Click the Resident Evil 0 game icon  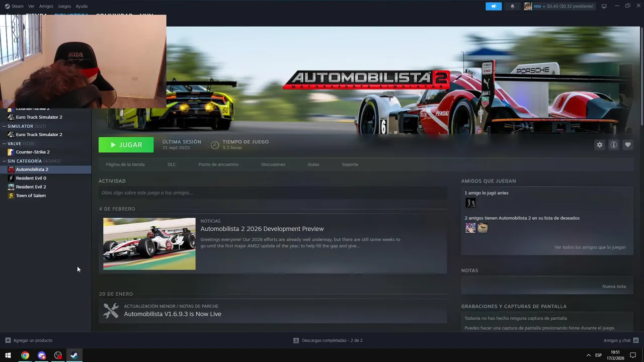click(11, 178)
